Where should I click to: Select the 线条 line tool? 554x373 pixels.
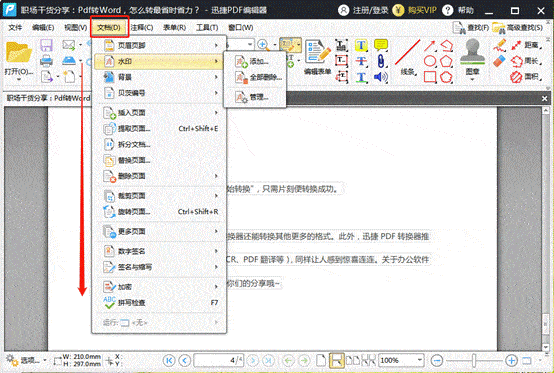click(407, 57)
